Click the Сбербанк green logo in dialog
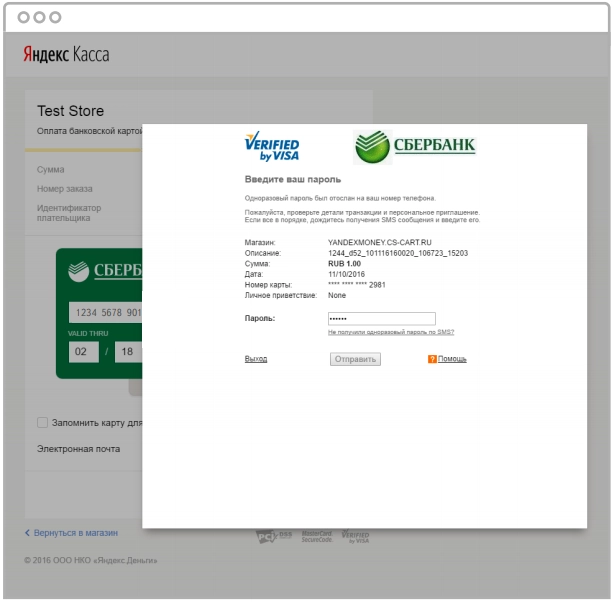 (415, 147)
